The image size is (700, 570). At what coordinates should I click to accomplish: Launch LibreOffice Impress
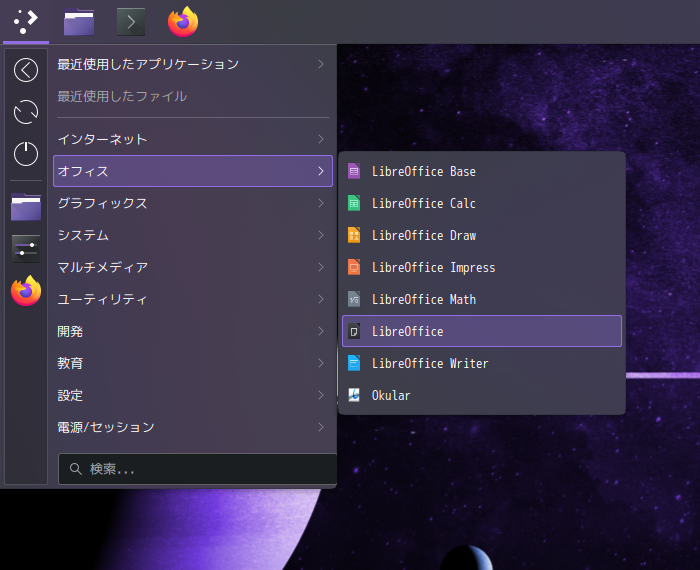(482, 267)
